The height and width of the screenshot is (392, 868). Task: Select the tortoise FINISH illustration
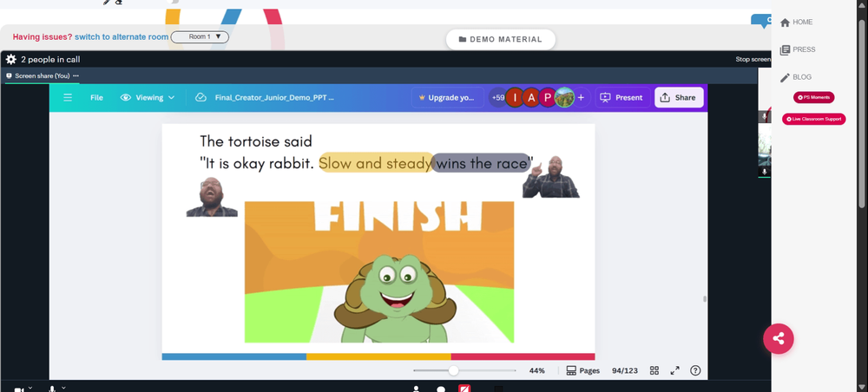click(x=379, y=272)
